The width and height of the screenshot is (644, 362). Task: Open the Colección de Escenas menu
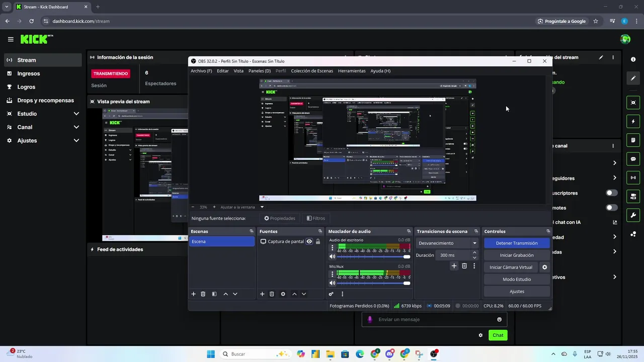click(x=312, y=71)
